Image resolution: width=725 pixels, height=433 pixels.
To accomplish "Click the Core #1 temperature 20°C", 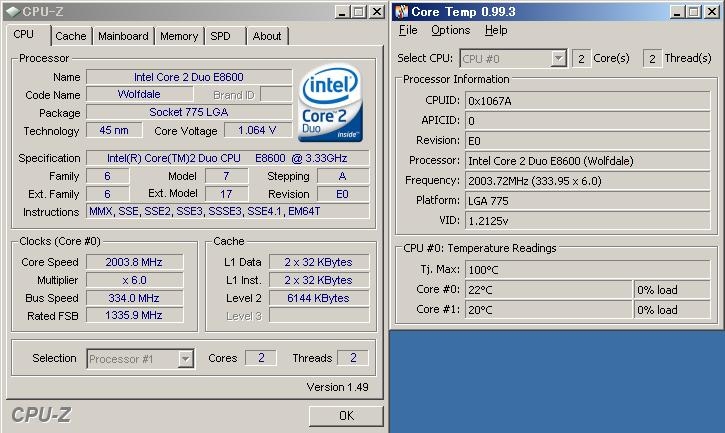I will 548,310.
